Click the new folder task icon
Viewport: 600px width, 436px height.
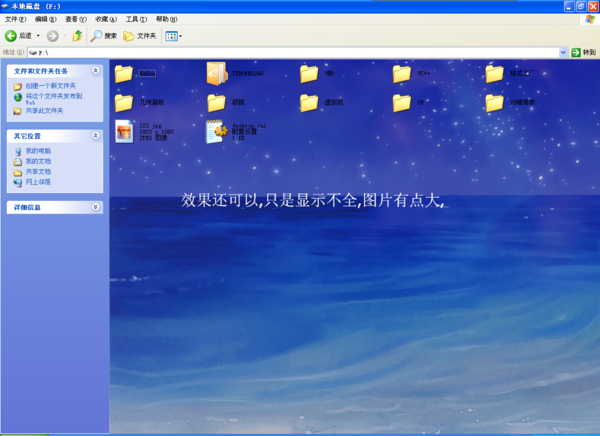tap(18, 86)
